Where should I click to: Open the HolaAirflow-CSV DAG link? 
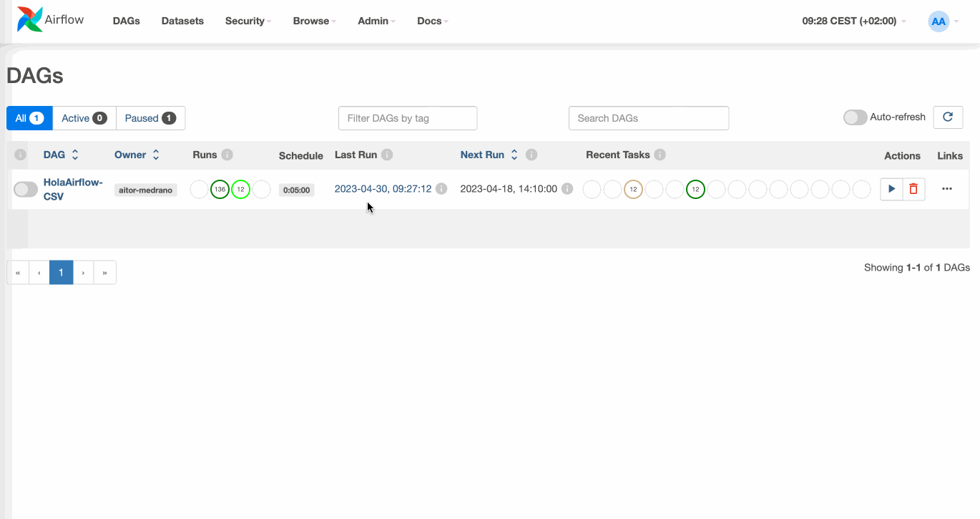tap(73, 189)
